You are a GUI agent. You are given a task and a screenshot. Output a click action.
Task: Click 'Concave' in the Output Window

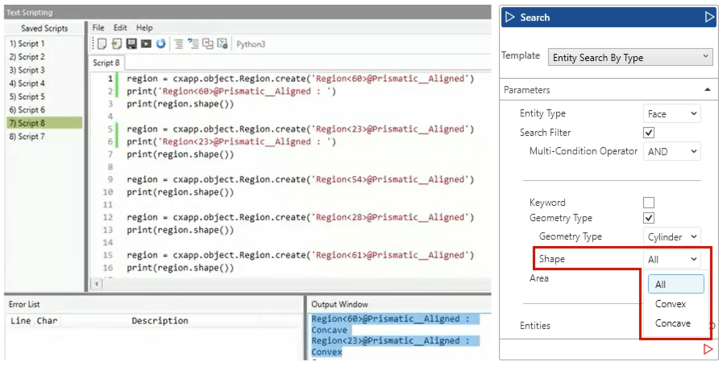click(x=329, y=330)
